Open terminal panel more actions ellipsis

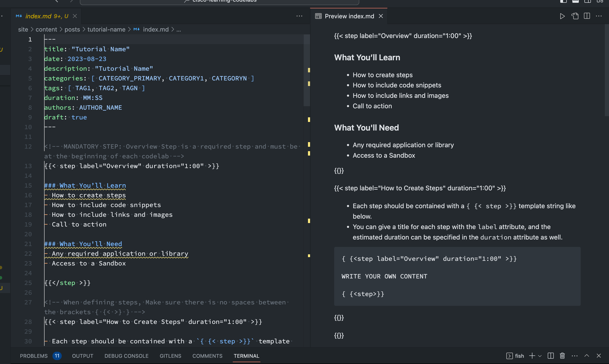(x=575, y=356)
